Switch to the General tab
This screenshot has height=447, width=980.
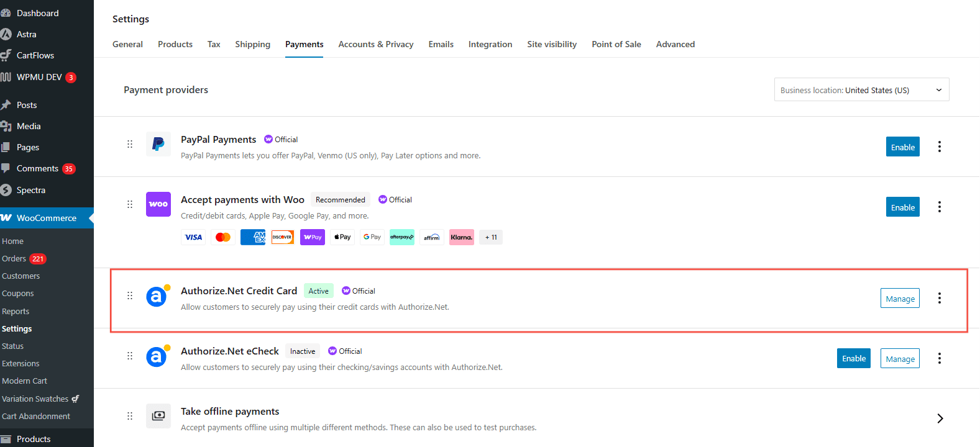pyautogui.click(x=127, y=44)
